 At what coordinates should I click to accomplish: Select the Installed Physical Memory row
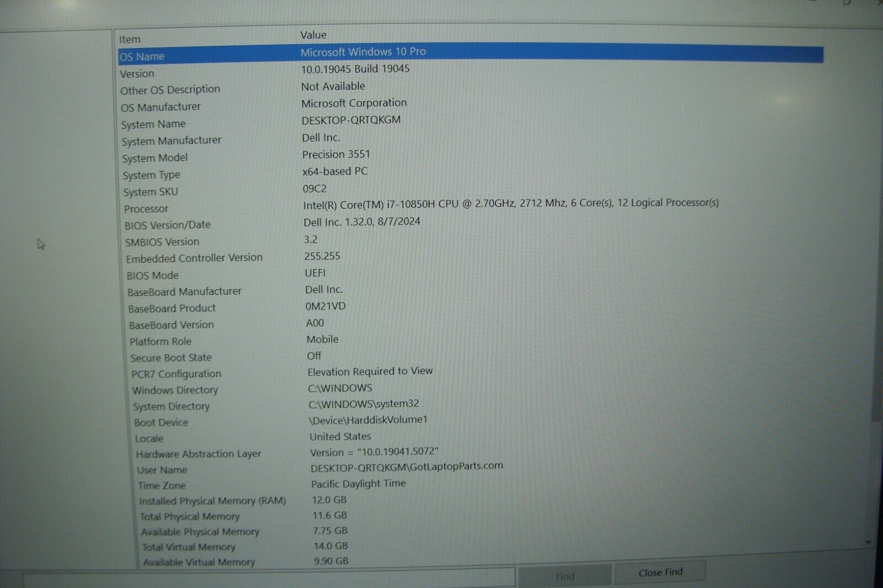(x=221, y=500)
